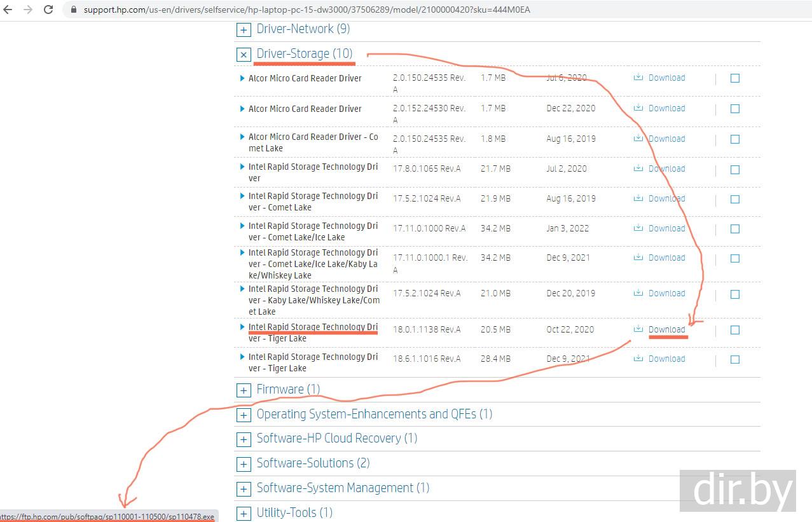Open Operating System-Enhancements and QFEs heading
The height and width of the screenshot is (522, 812).
(x=374, y=415)
